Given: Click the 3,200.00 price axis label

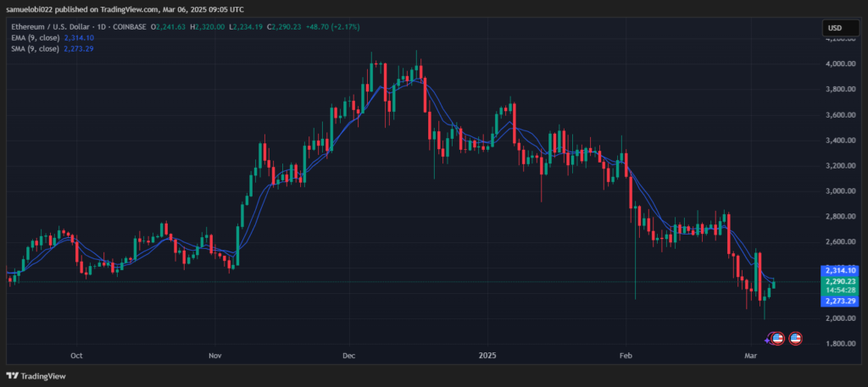Looking at the screenshot, I should coord(840,166).
